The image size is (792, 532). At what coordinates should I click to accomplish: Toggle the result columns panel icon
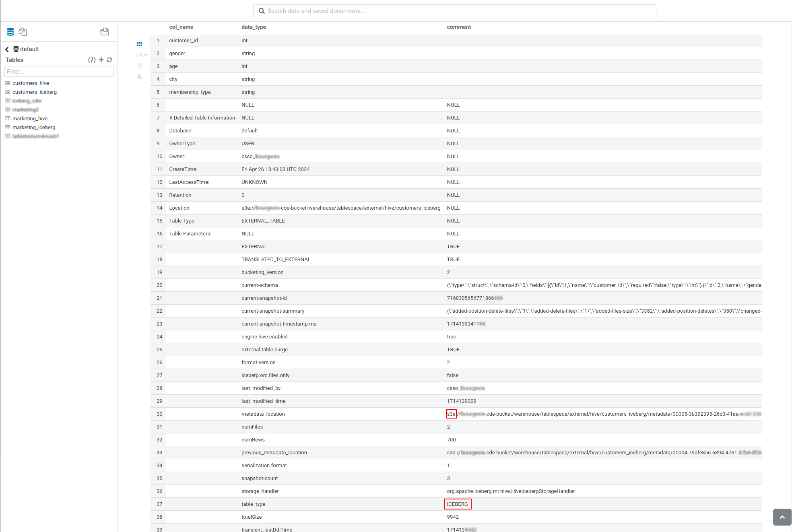(139, 66)
